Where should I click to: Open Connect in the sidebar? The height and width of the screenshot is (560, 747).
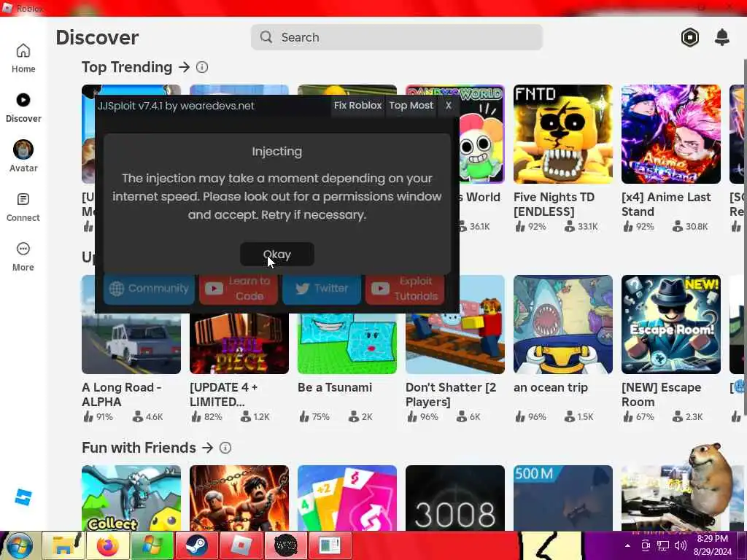pos(23,207)
